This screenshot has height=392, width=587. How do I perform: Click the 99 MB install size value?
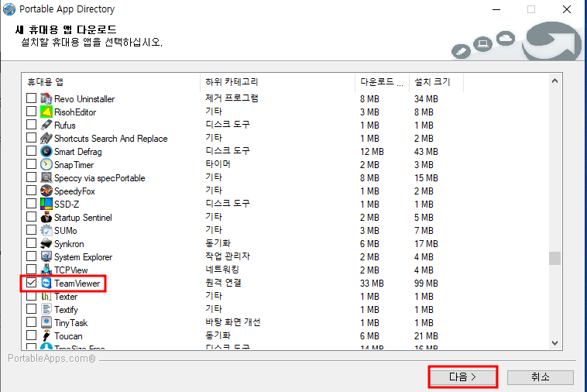(426, 284)
